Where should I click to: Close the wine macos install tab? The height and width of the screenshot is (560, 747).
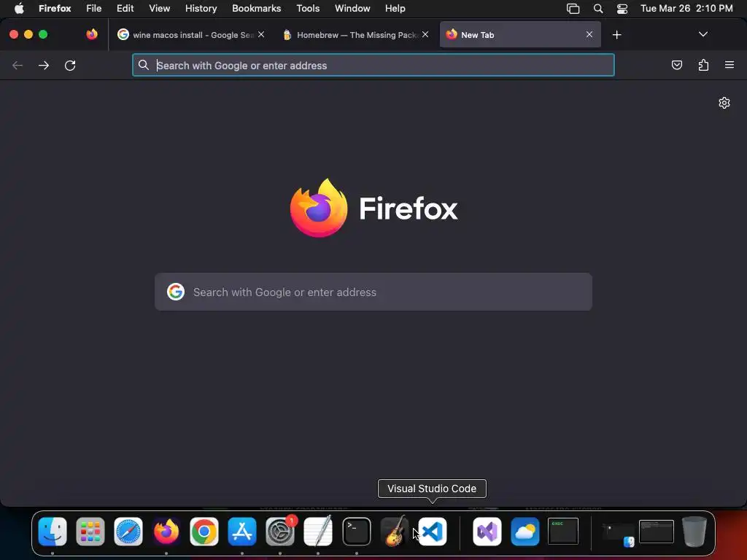click(x=261, y=34)
